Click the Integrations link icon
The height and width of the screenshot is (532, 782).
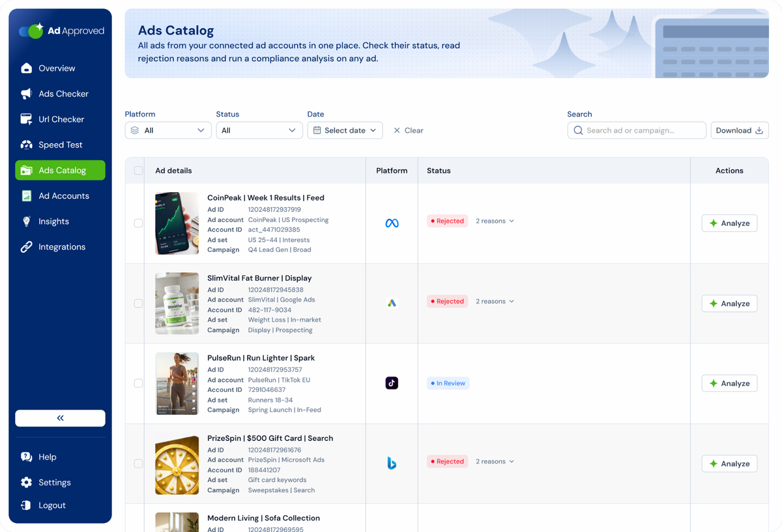point(26,247)
